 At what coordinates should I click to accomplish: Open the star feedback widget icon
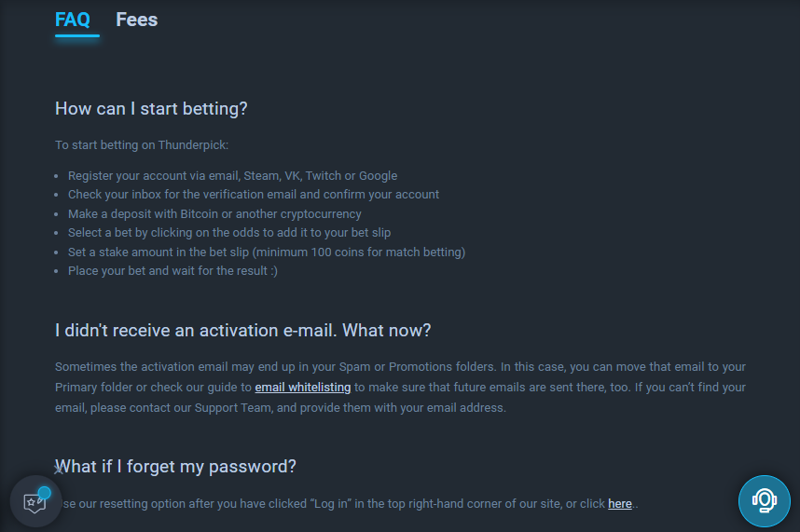(x=34, y=503)
